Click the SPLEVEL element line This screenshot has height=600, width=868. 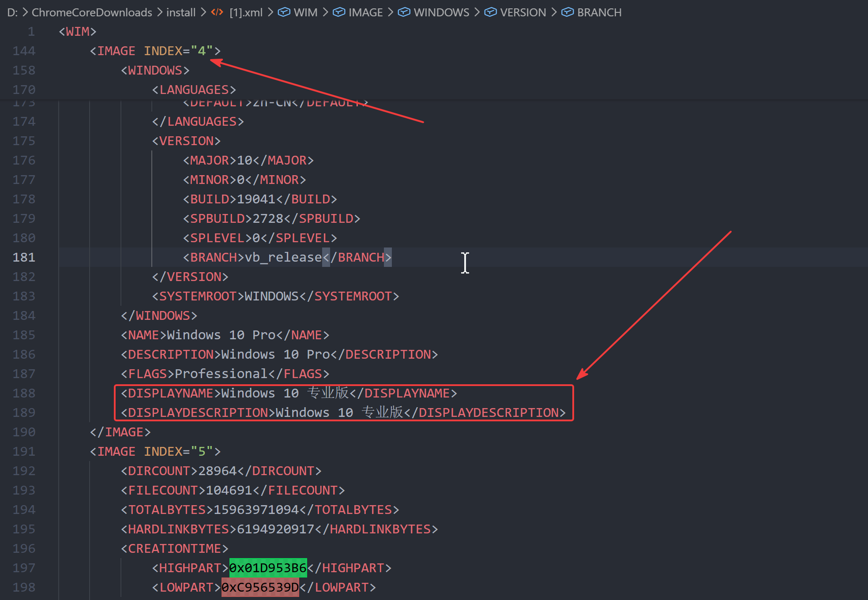[260, 238]
